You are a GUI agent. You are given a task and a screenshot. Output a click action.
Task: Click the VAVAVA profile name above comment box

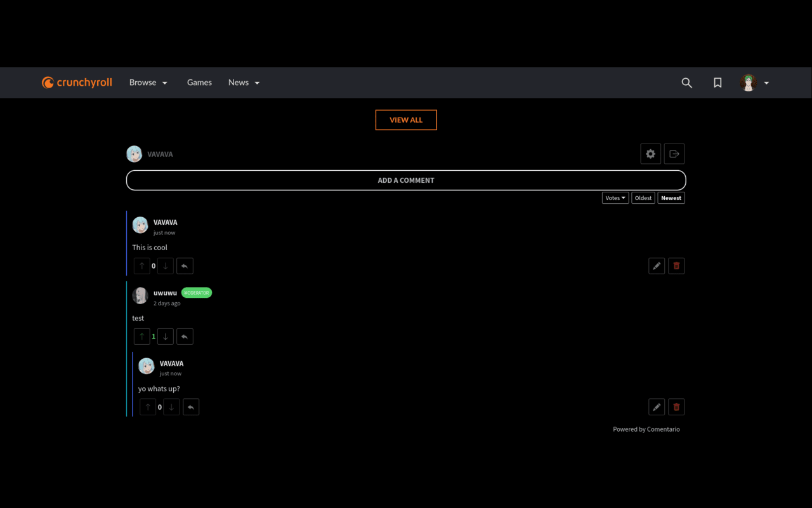[160, 154]
